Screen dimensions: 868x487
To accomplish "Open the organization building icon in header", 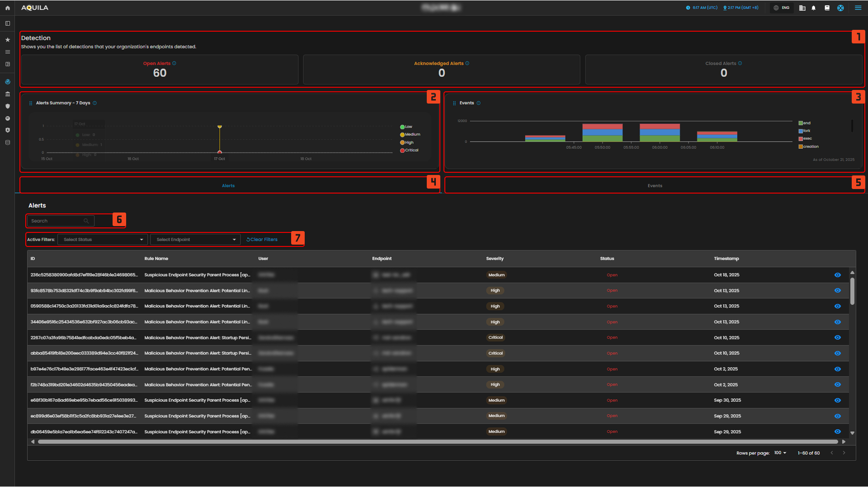I will pyautogui.click(x=802, y=8).
